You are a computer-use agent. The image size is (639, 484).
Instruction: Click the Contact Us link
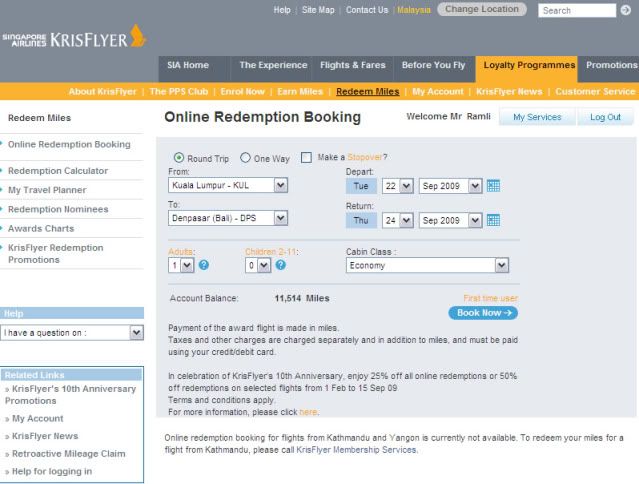(x=367, y=10)
